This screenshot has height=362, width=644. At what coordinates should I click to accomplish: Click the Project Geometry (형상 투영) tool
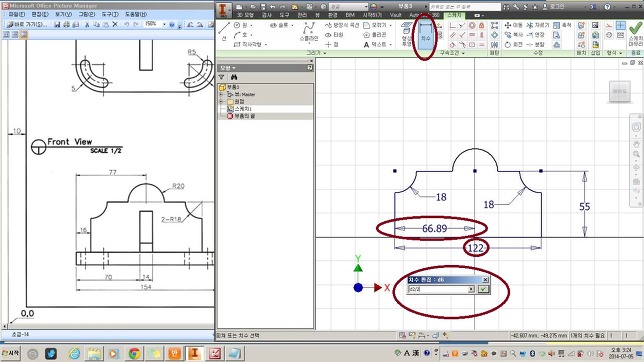[x=407, y=35]
